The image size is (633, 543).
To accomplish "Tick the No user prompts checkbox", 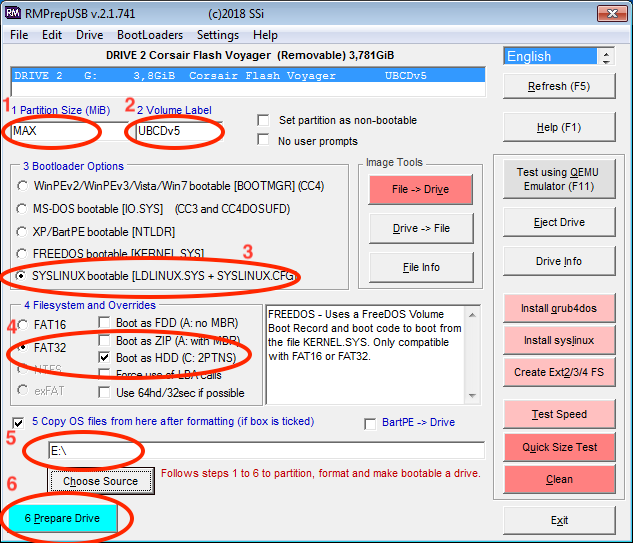I will [x=263, y=140].
